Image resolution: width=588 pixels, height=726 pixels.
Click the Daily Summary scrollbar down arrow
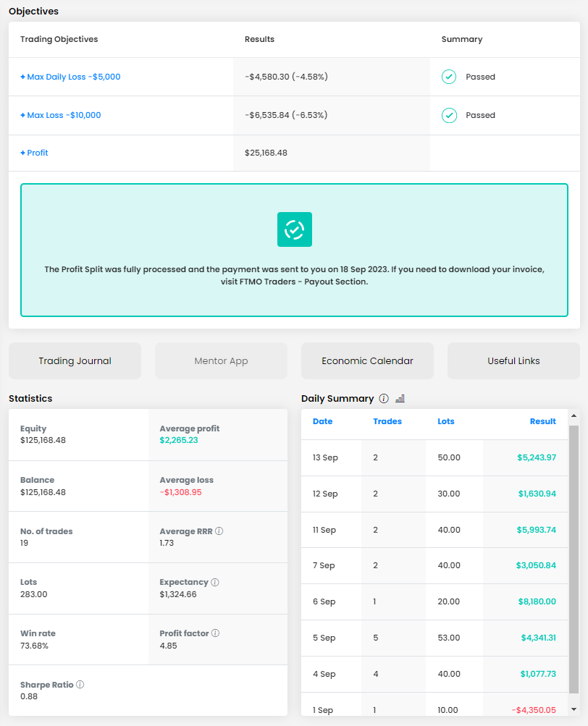[574, 709]
